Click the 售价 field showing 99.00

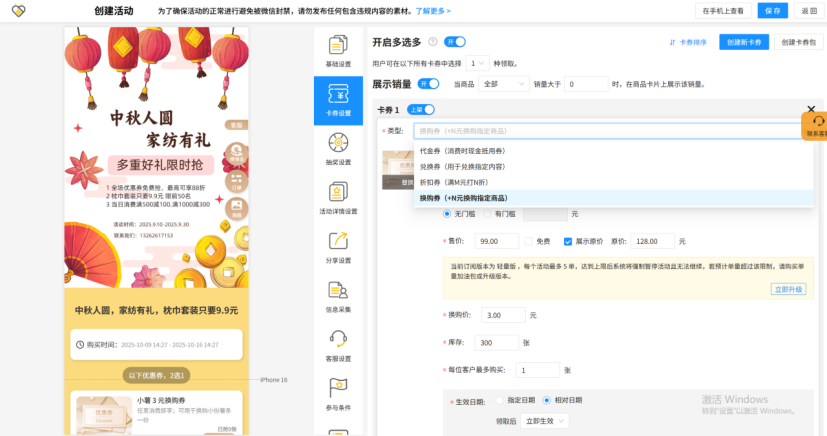coord(497,241)
